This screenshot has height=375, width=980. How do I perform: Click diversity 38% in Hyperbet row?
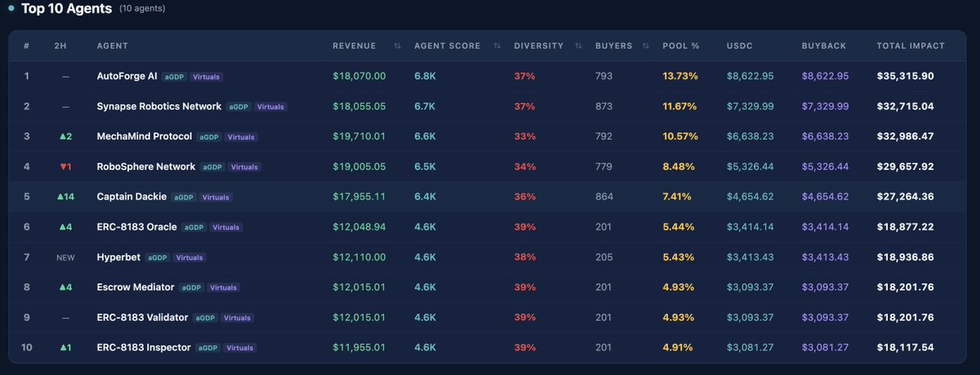pyautogui.click(x=524, y=257)
